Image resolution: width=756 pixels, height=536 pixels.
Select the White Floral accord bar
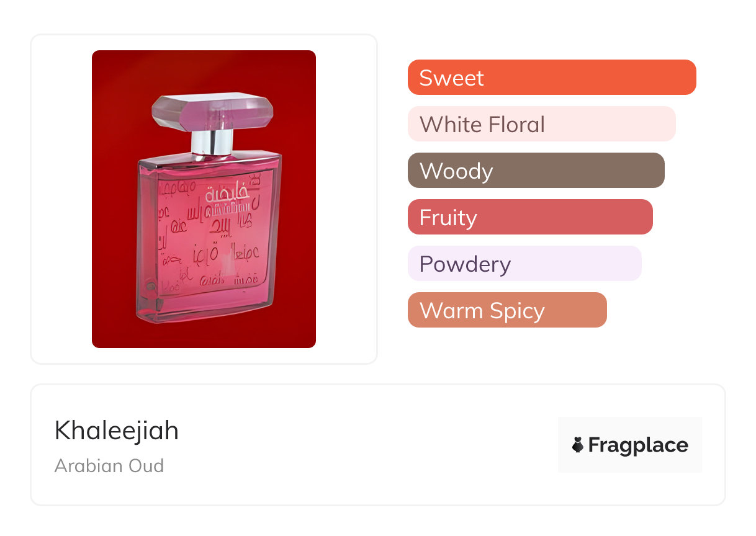pos(541,124)
